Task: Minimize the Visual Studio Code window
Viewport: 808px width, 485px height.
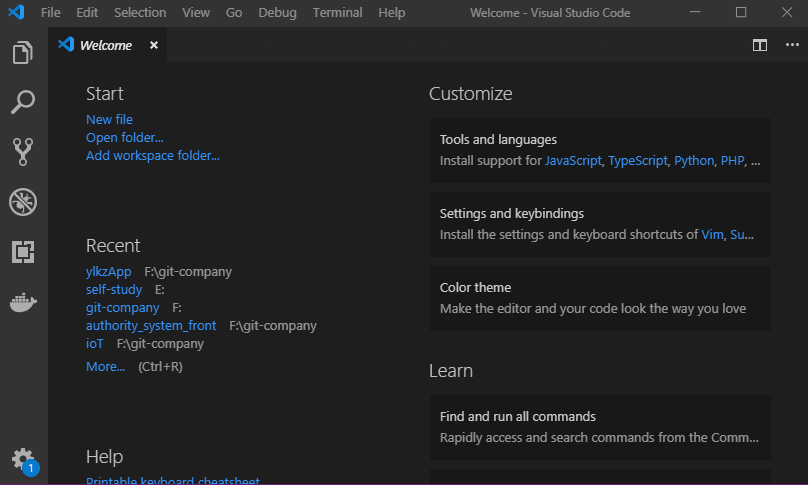Action: coord(695,12)
